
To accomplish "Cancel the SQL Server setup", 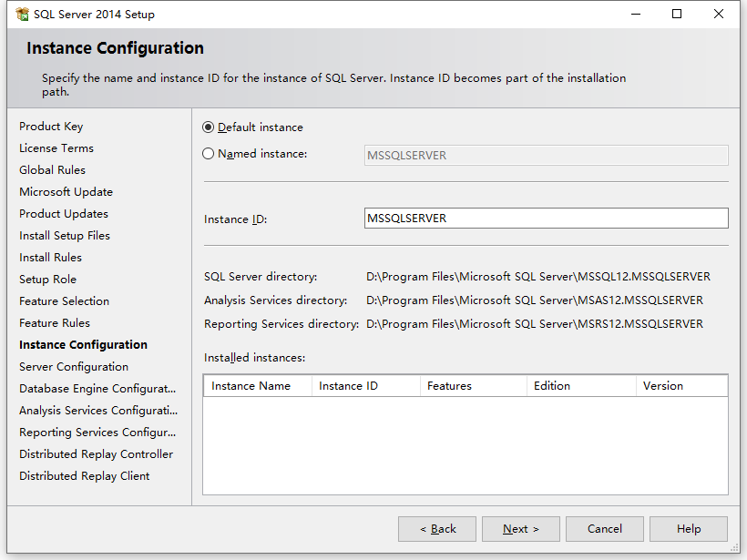I will coord(605,529).
